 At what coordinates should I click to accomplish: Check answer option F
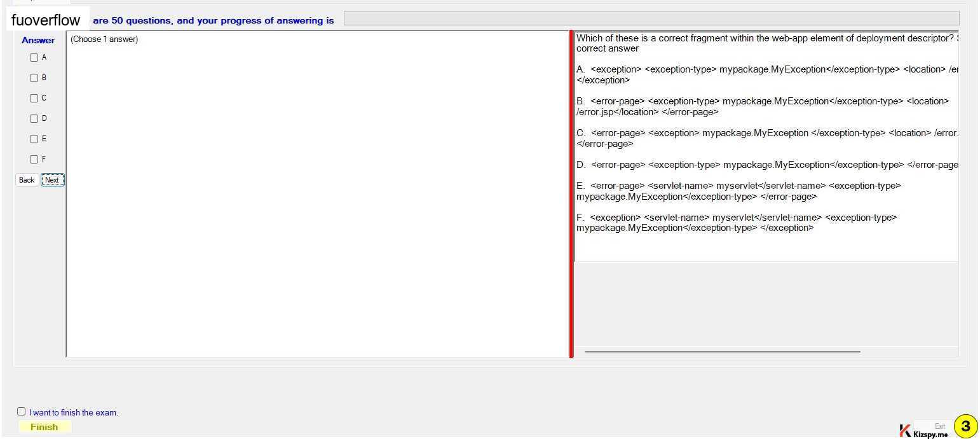34,159
